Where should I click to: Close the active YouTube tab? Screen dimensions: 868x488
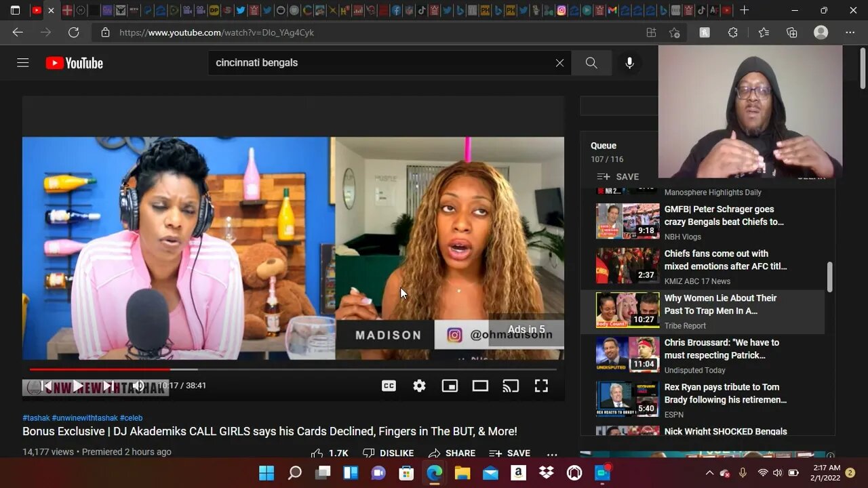point(51,10)
